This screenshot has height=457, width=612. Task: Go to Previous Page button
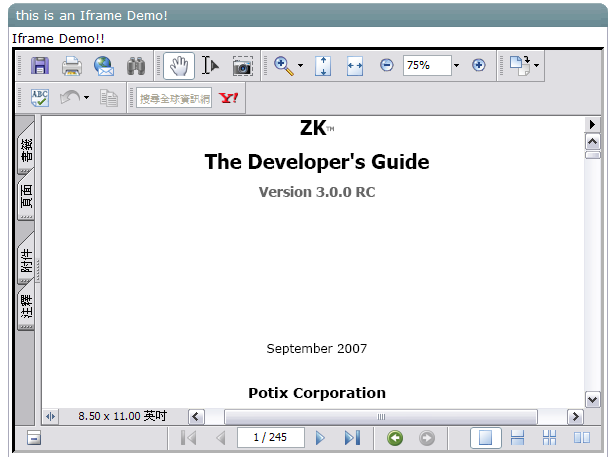pyautogui.click(x=221, y=438)
